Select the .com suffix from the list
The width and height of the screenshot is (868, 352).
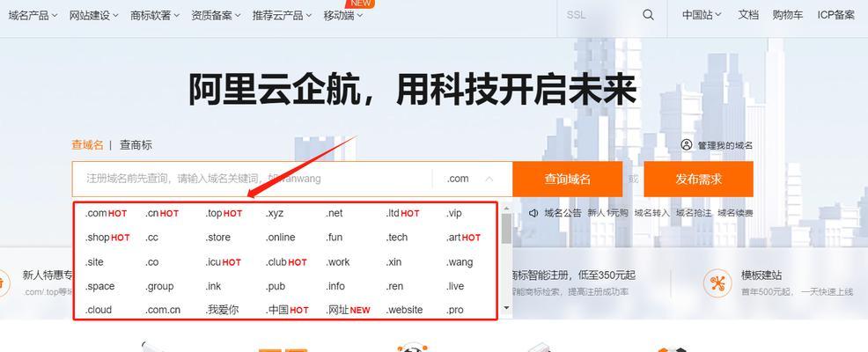[106, 213]
